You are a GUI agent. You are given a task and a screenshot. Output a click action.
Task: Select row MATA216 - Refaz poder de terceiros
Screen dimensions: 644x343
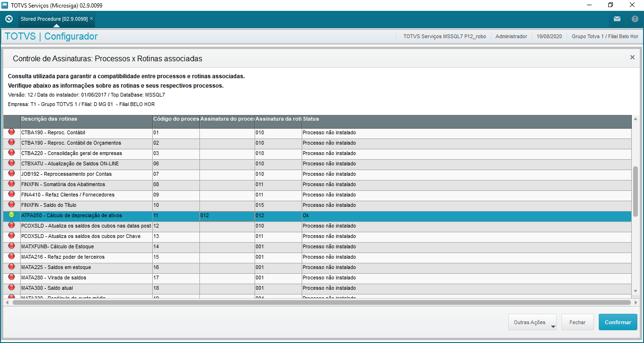[x=317, y=257]
